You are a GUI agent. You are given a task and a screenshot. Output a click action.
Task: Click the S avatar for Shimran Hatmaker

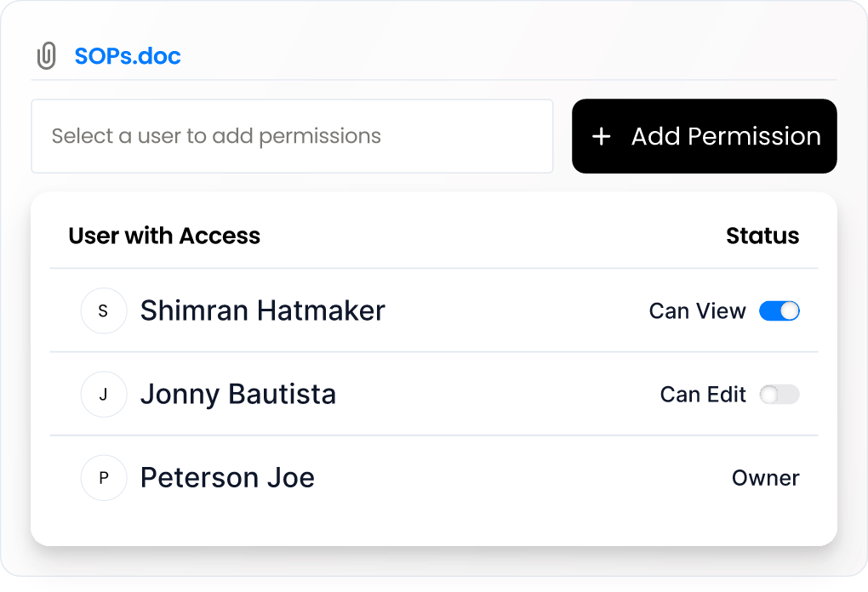104,311
